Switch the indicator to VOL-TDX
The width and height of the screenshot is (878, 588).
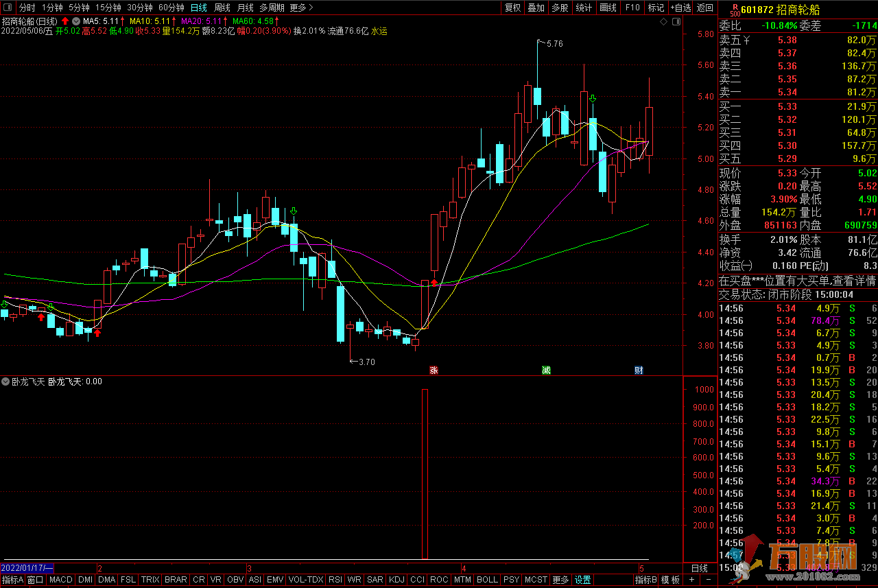[x=306, y=580]
